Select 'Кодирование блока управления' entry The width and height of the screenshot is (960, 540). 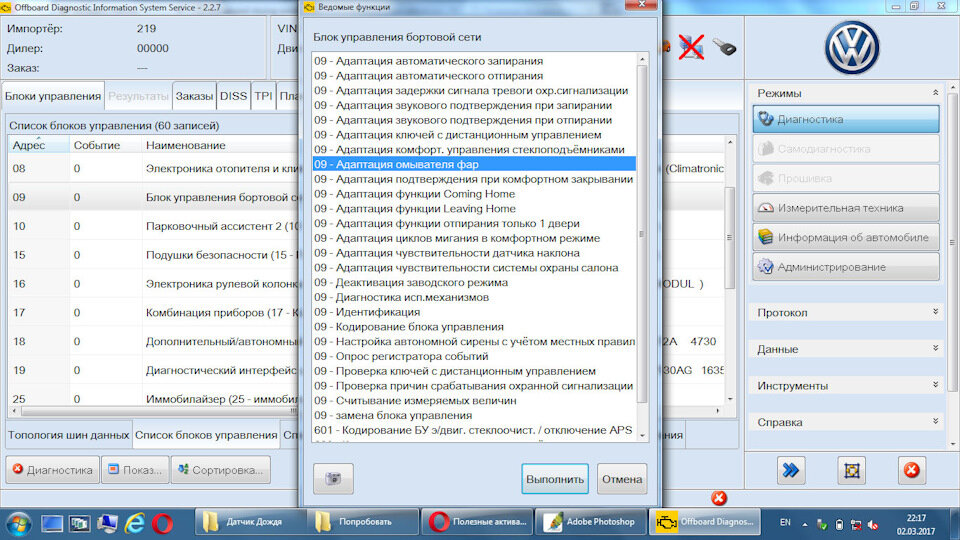[x=474, y=327]
